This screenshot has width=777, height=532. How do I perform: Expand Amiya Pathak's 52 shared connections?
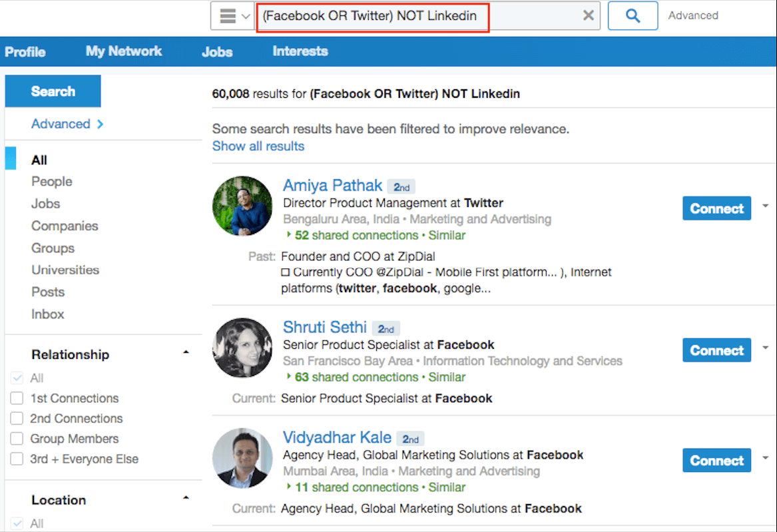(x=353, y=235)
